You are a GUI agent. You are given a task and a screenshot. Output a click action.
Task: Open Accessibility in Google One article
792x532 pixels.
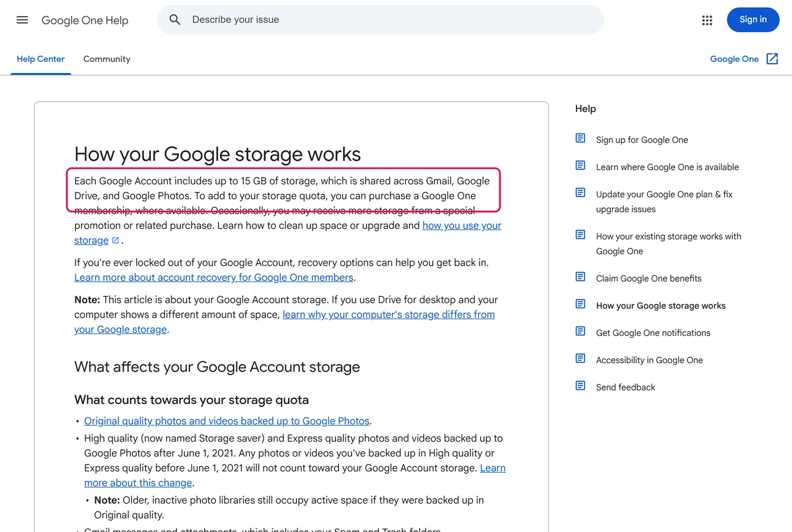(x=650, y=360)
